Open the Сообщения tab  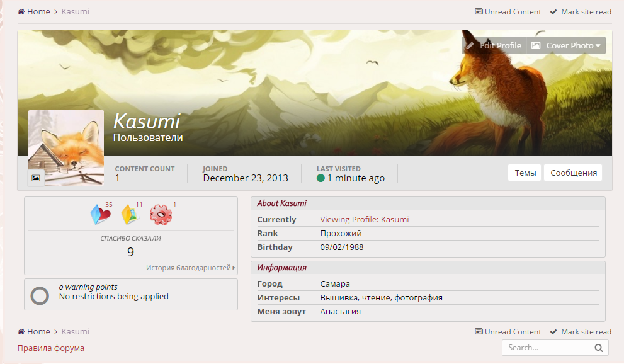(573, 173)
